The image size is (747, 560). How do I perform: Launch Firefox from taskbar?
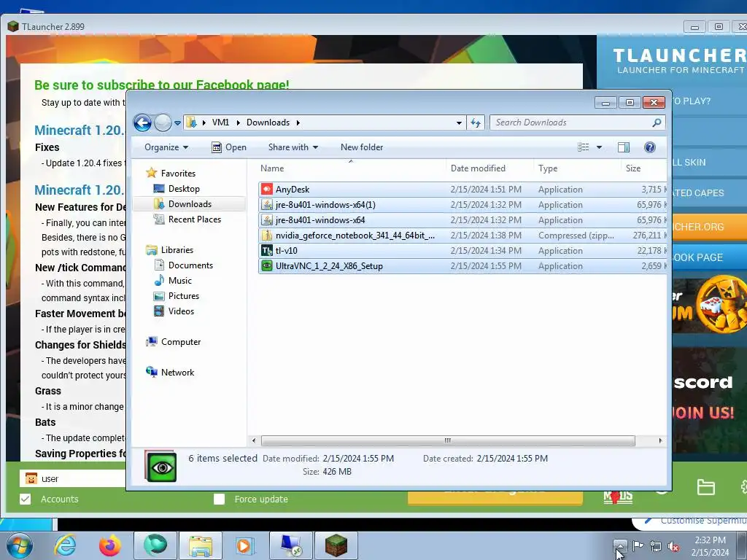tap(110, 545)
